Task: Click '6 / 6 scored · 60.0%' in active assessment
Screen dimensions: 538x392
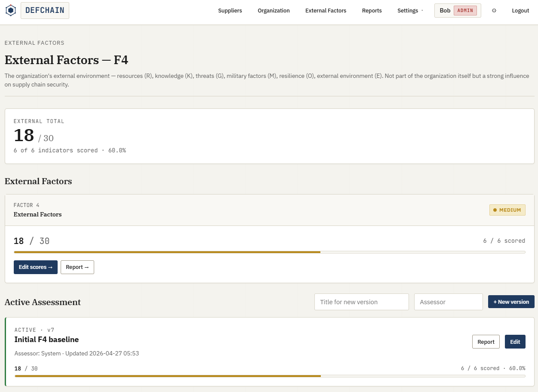Action: pos(493,368)
